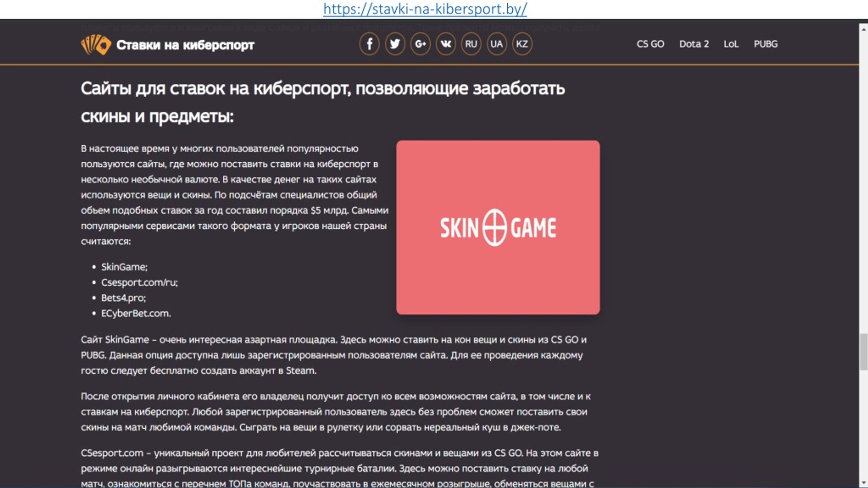The width and height of the screenshot is (868, 488).
Task: Select the ECyberBet.com. list entry
Action: click(136, 313)
